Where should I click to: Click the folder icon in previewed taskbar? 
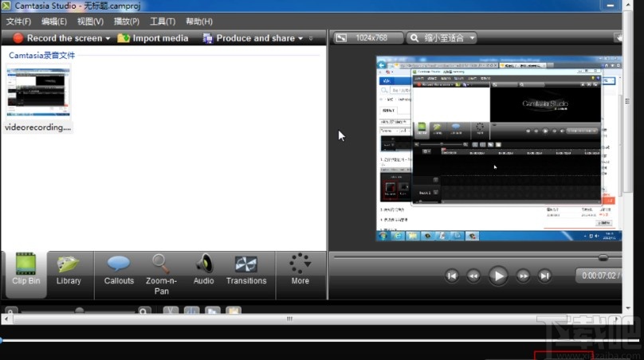[x=413, y=236]
